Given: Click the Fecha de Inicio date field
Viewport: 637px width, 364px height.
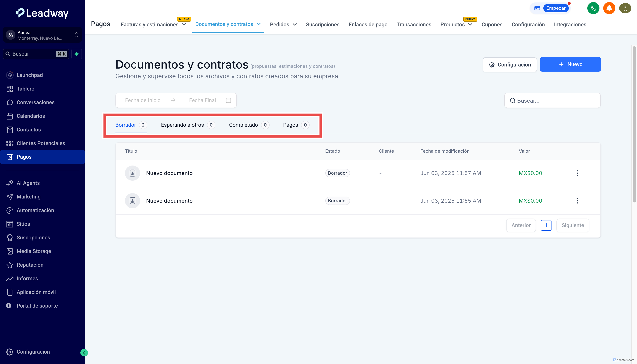Looking at the screenshot, I should coord(143,100).
